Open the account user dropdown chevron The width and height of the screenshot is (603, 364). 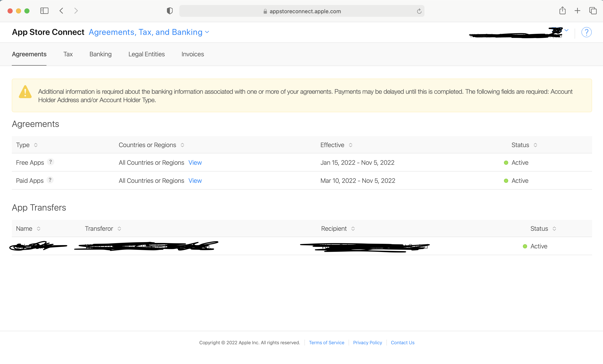click(x=566, y=30)
